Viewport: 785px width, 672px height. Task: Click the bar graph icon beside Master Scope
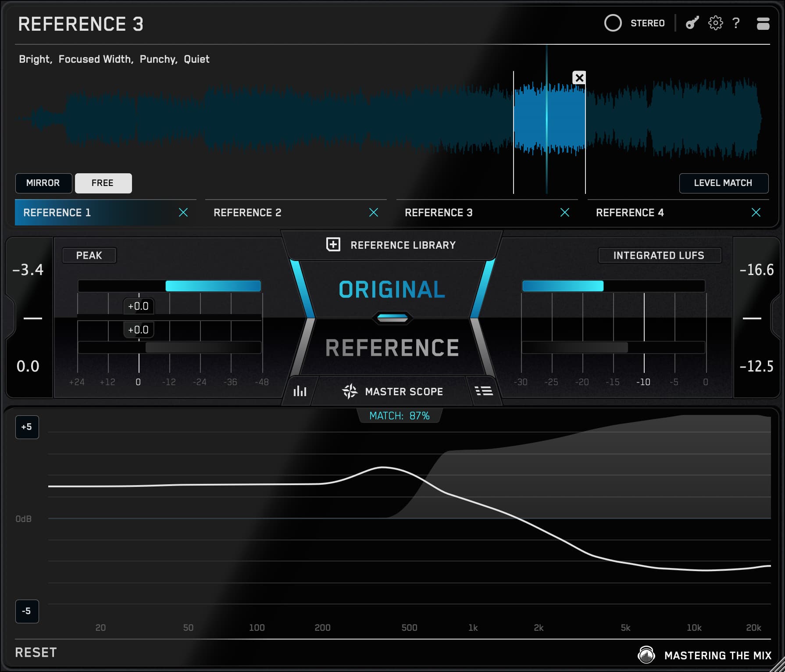[x=300, y=391]
